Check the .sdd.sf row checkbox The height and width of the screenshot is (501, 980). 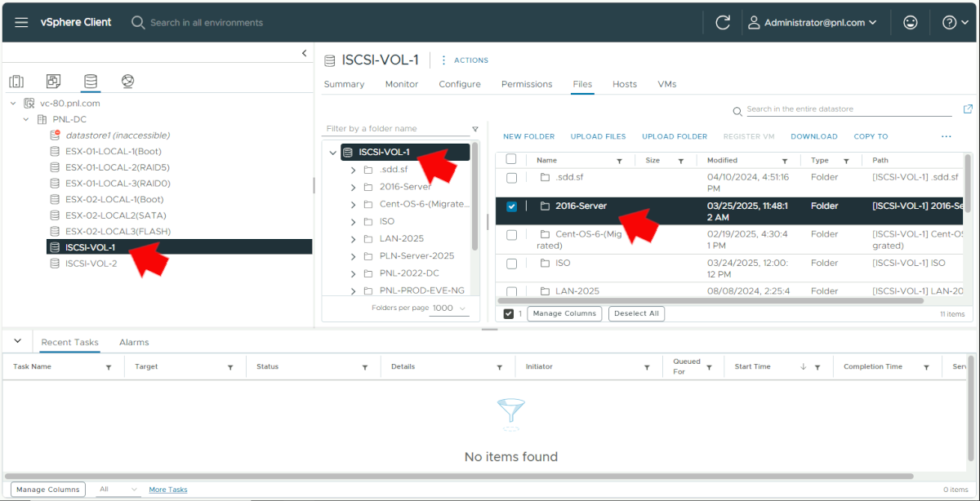511,178
